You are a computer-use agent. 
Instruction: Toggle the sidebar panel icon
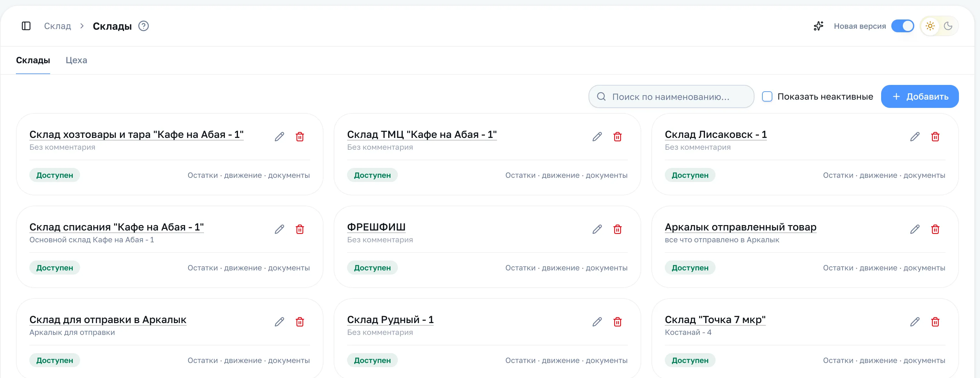pyautogui.click(x=26, y=26)
